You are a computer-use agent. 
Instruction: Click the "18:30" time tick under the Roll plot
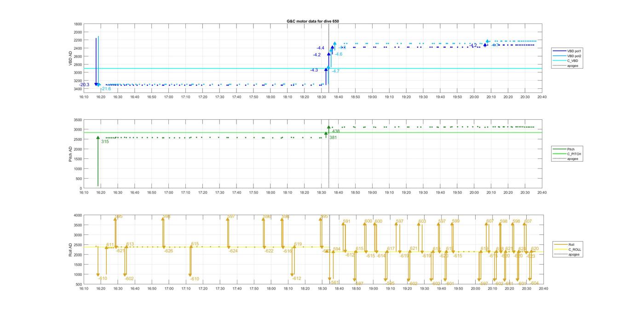[x=322, y=289]
